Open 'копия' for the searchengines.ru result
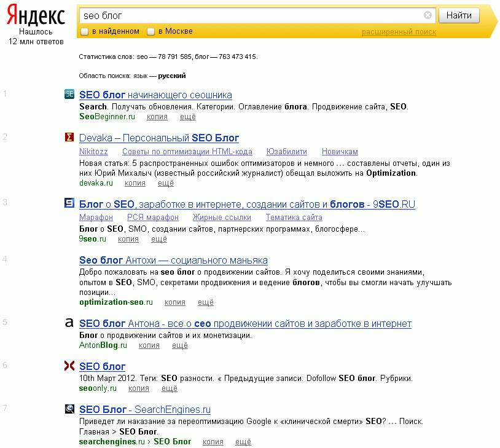Image resolution: width=500 pixels, height=448 pixels. [213, 442]
